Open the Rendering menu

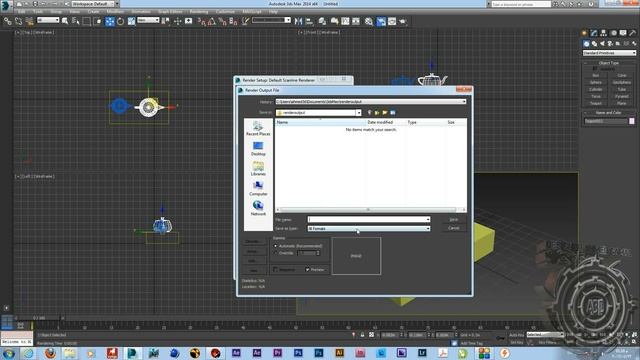click(x=199, y=12)
